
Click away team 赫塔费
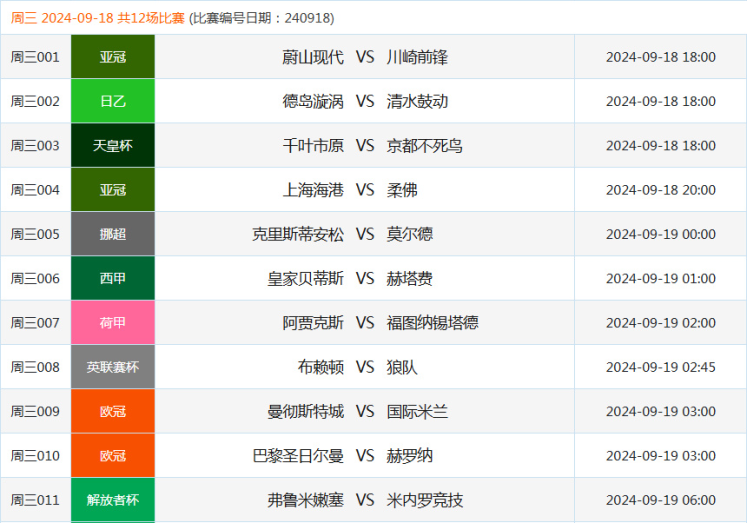tap(409, 279)
